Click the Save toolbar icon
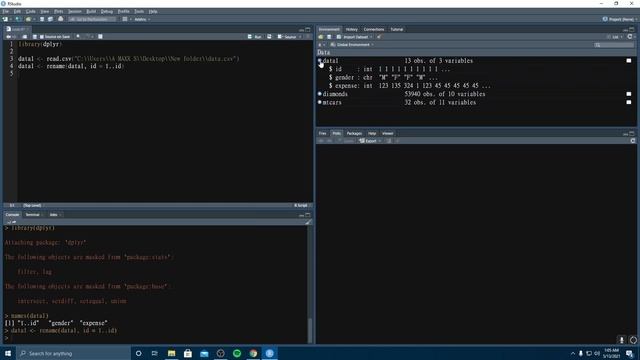Image resolution: width=640 pixels, height=360 pixels. click(x=42, y=19)
